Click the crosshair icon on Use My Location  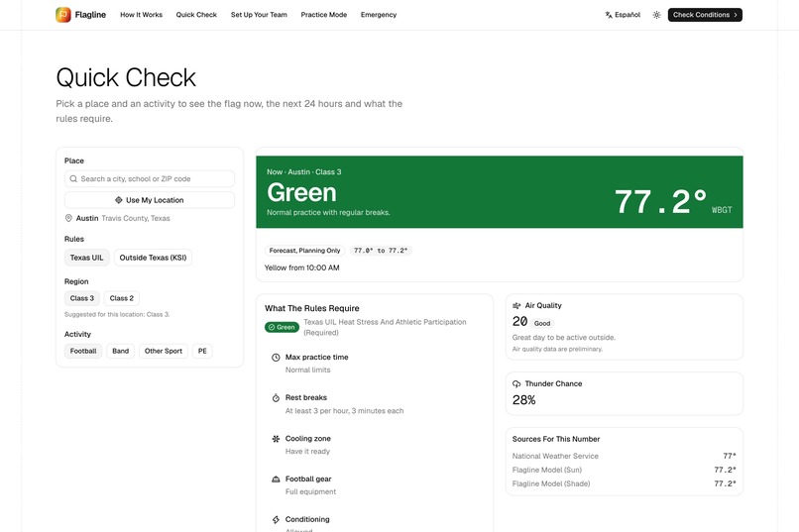[118, 200]
